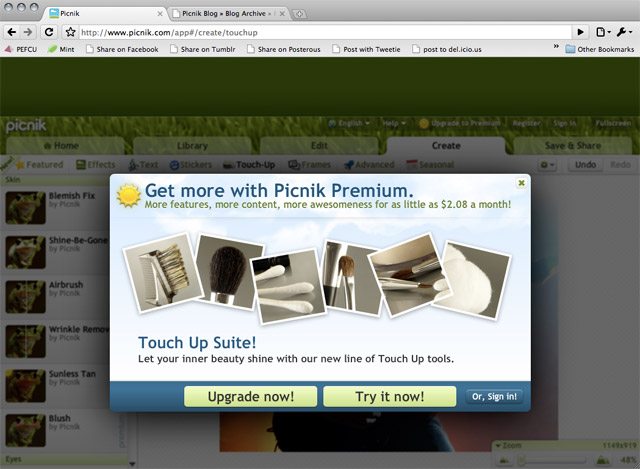Viewport: 640px width, 469px height.
Task: Open a new browser tab
Action: 299,14
